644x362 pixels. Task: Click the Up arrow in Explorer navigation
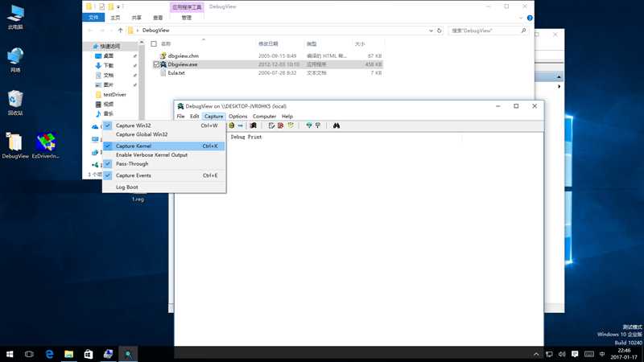coord(120,31)
